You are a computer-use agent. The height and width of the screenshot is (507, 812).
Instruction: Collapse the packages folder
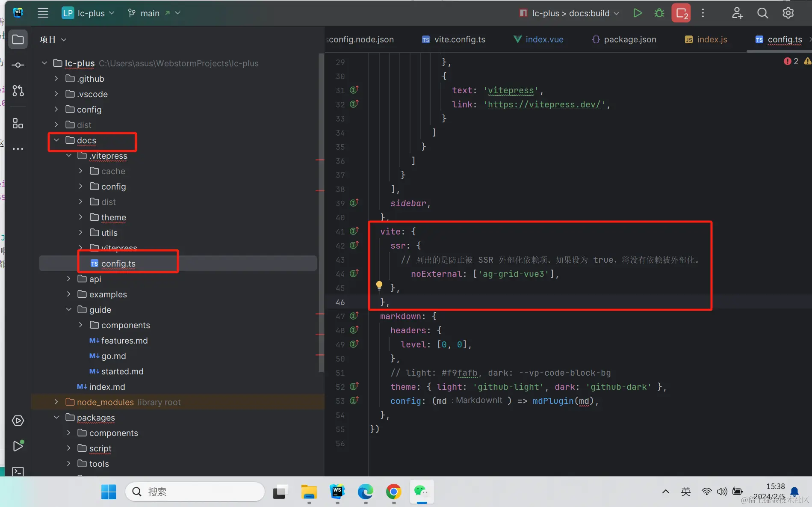tap(56, 418)
